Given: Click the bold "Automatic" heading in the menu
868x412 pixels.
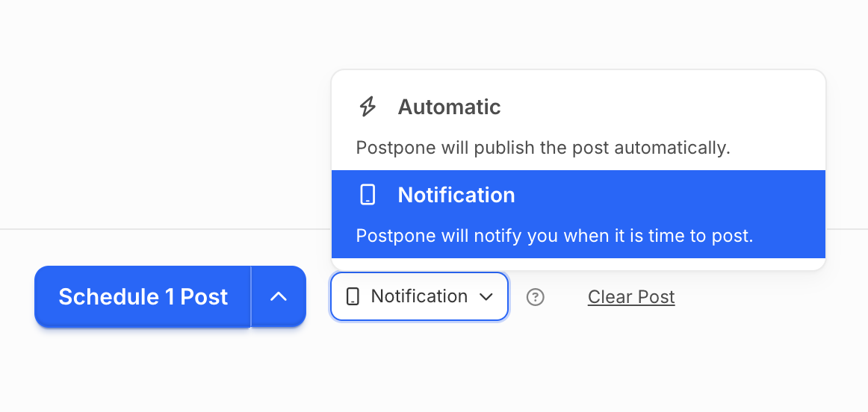Looking at the screenshot, I should (x=449, y=107).
